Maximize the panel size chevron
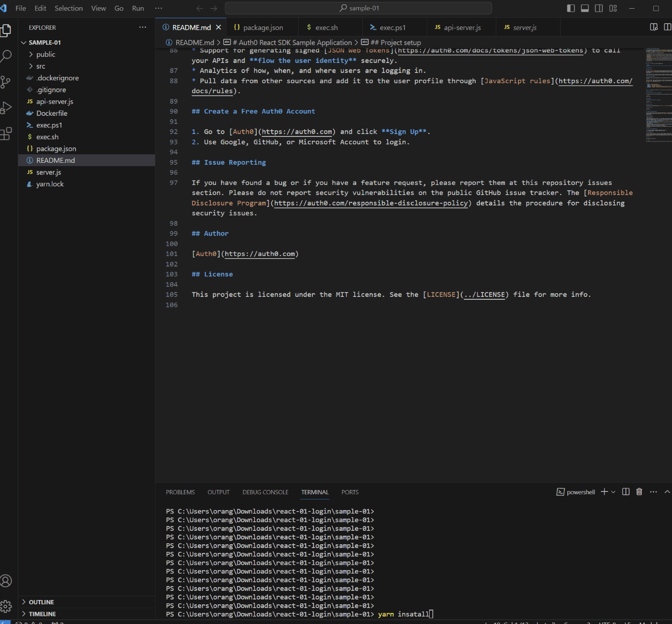672x624 pixels. coord(667,491)
